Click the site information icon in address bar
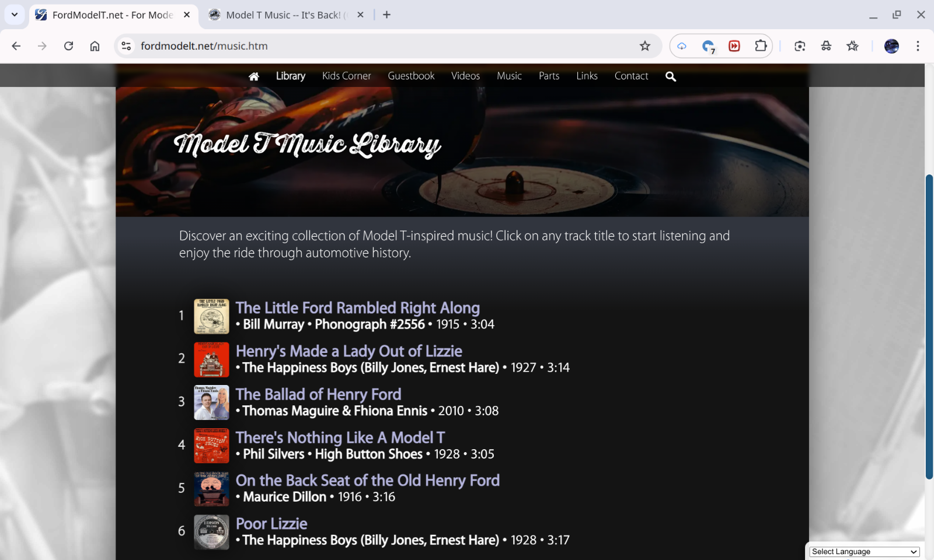The width and height of the screenshot is (934, 560). pyautogui.click(x=126, y=46)
